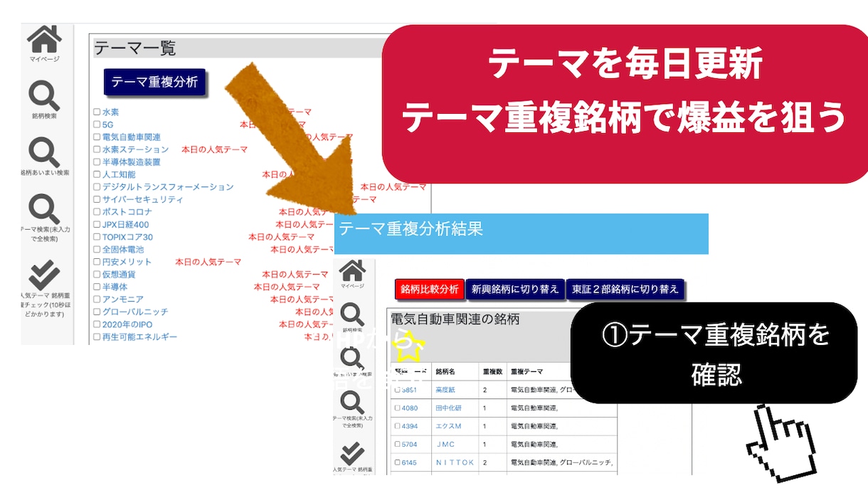Open the グローバルニッチ theme link
Screen dimensions: 868x488
tap(134, 312)
